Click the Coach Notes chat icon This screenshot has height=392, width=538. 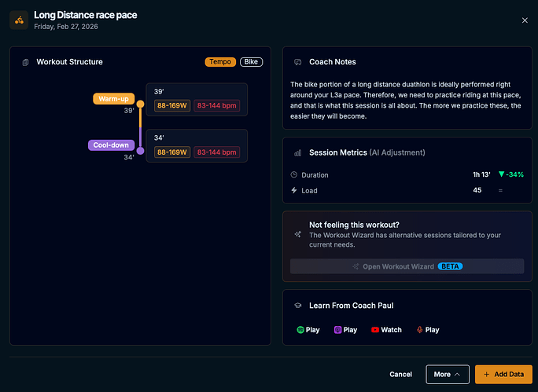tap(297, 62)
